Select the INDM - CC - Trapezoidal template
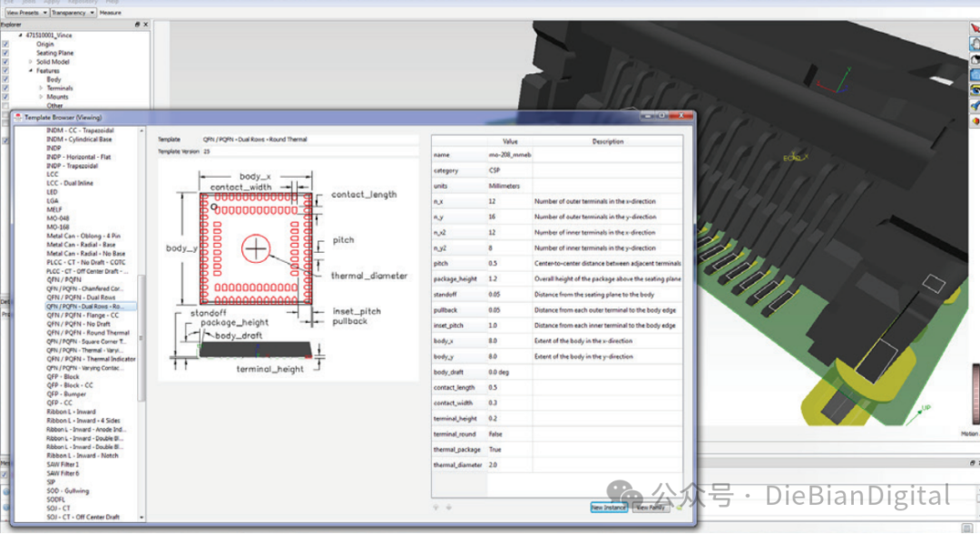980x534 pixels. pyautogui.click(x=80, y=131)
